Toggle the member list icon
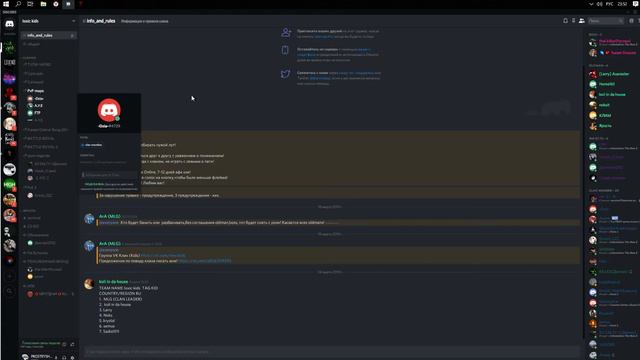Viewport: 640px width, 360px height. (x=582, y=20)
